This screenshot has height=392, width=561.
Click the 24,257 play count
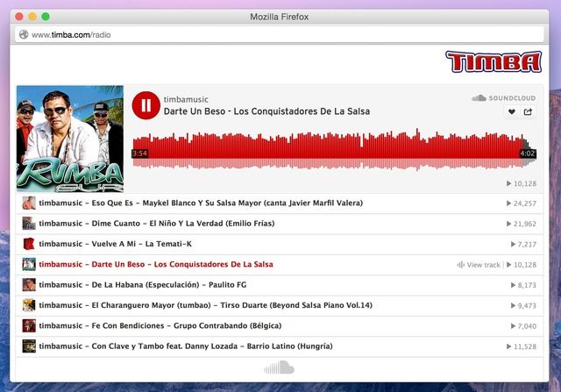pyautogui.click(x=522, y=203)
